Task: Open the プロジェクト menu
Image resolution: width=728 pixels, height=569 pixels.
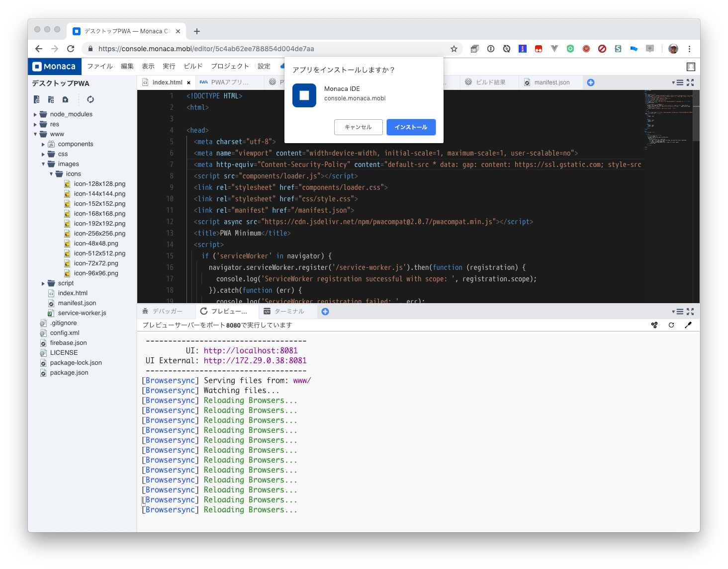Action: 230,67
